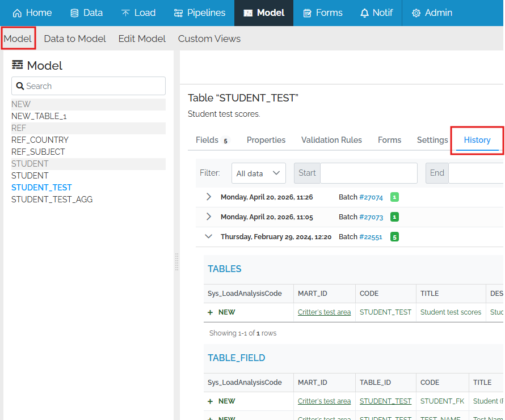Select NEW_TABLE_1 in model list
The height and width of the screenshot is (420, 505).
pyautogui.click(x=39, y=116)
